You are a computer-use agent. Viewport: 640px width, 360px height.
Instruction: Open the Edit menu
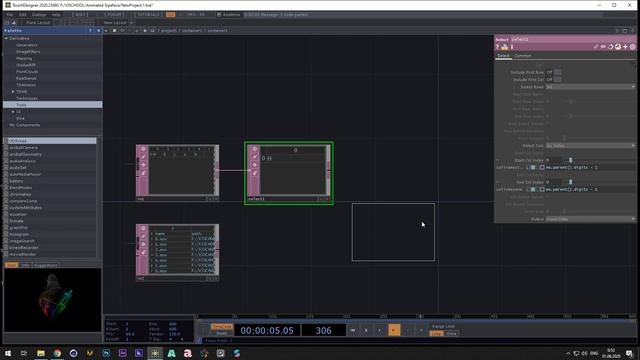click(22, 15)
